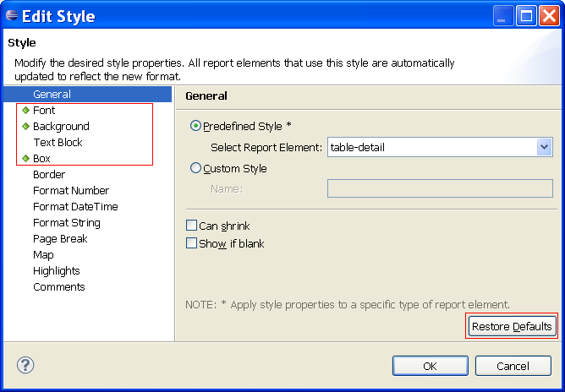Screen dimensions: 565x392
Task: Click the OK button
Action: point(430,366)
